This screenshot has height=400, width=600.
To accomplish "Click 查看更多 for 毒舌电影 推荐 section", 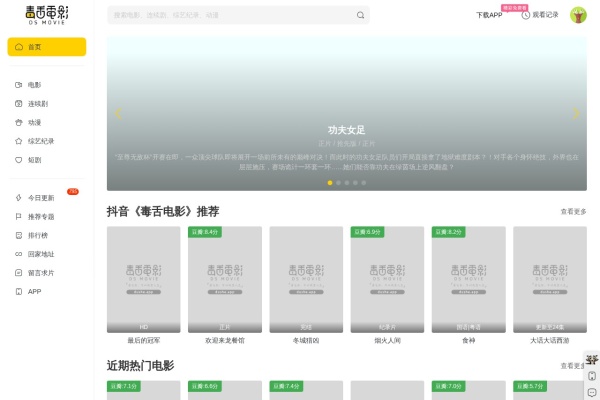I will click(x=573, y=212).
